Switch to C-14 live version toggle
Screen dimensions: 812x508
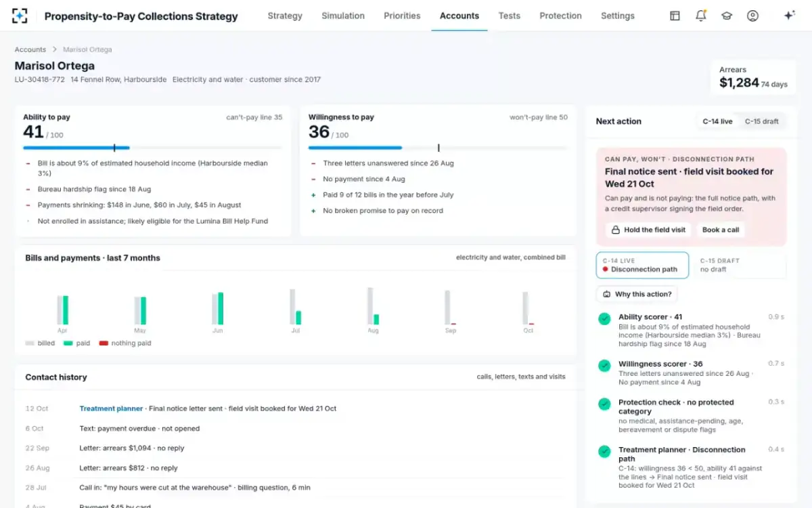tap(717, 121)
